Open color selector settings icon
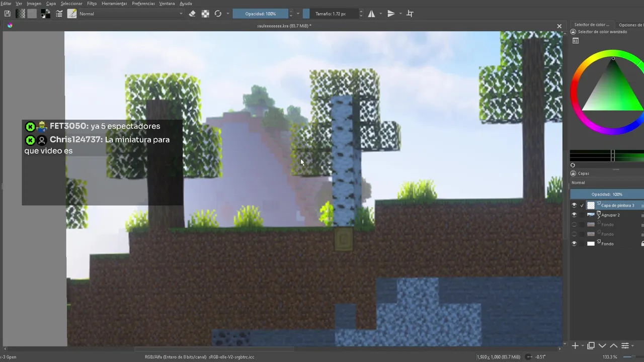644x362 pixels. [576, 41]
